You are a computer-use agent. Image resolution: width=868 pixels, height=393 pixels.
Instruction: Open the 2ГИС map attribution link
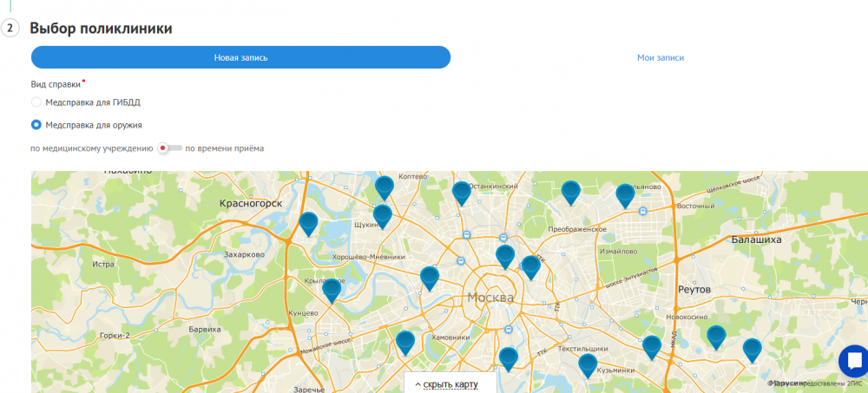pos(852,383)
